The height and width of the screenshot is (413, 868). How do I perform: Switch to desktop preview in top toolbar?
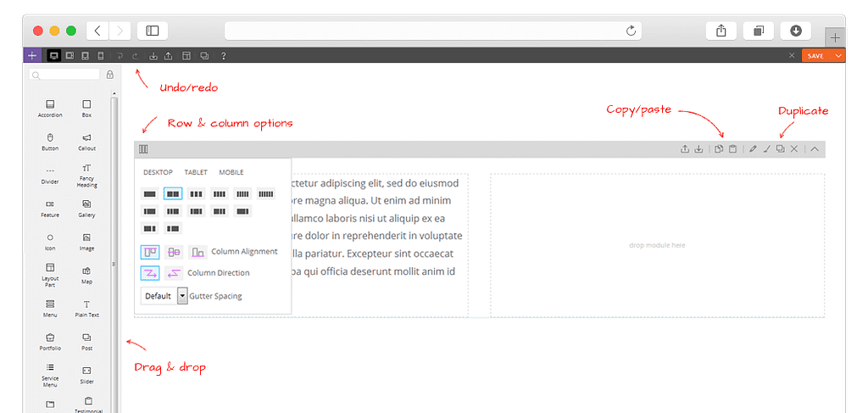(x=53, y=55)
